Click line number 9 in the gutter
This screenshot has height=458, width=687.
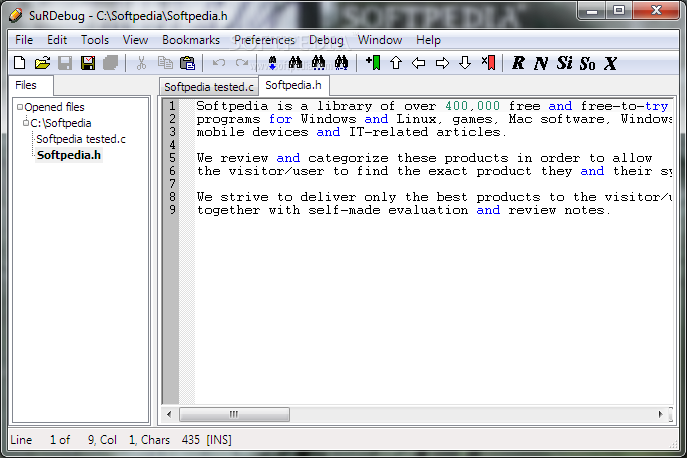point(172,210)
